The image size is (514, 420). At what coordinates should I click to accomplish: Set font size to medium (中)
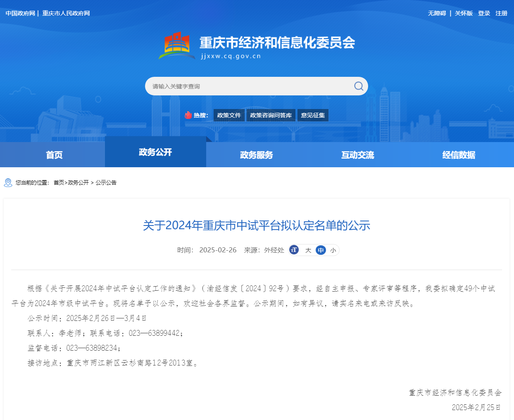pyautogui.click(x=321, y=250)
